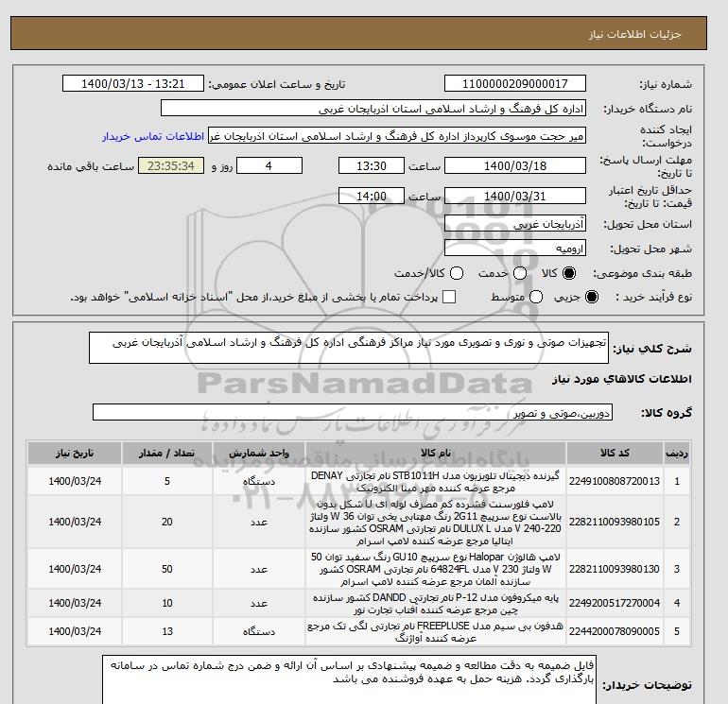This screenshot has width=728, height=704.
Task: Click item code 2282110093980130
Action: [615, 569]
